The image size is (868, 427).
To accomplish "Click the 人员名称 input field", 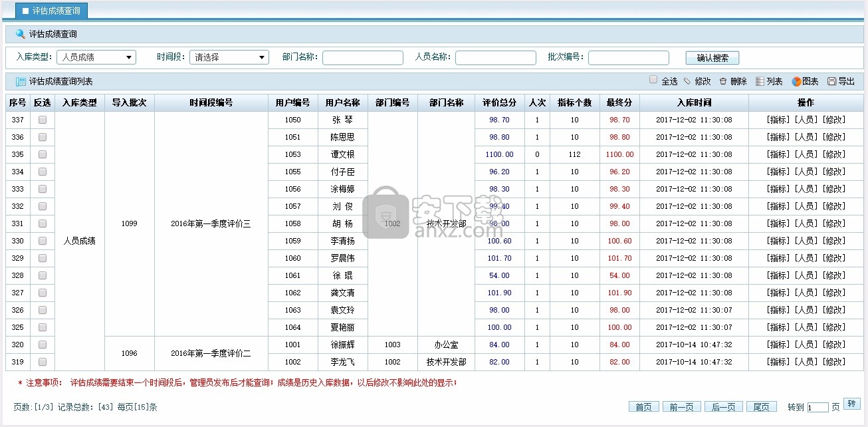I will tap(496, 58).
